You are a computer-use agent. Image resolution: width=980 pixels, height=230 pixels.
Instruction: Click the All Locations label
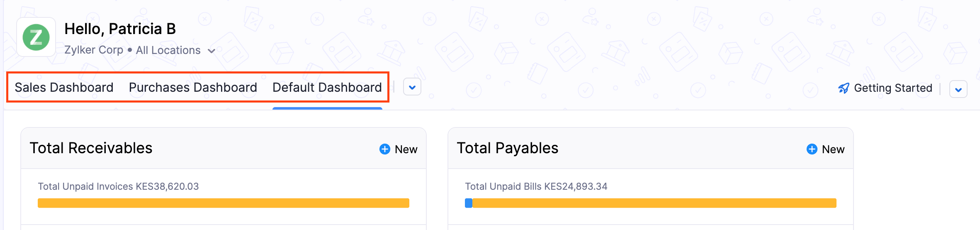pyautogui.click(x=168, y=50)
